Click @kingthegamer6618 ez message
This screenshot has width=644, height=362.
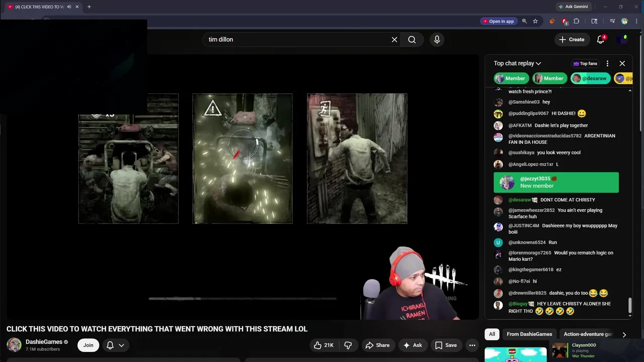tap(558, 270)
